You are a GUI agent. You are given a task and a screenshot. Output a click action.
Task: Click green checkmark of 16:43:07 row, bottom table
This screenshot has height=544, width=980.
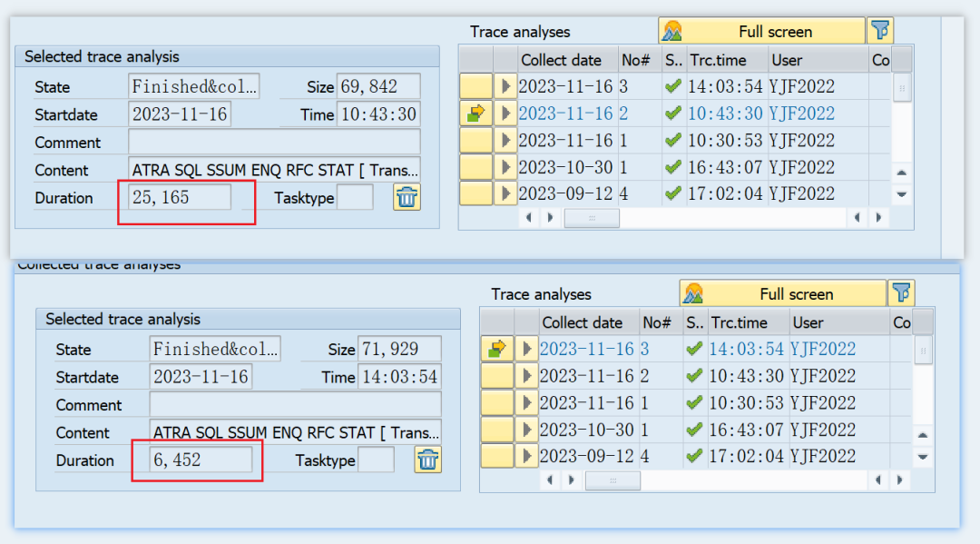[694, 430]
